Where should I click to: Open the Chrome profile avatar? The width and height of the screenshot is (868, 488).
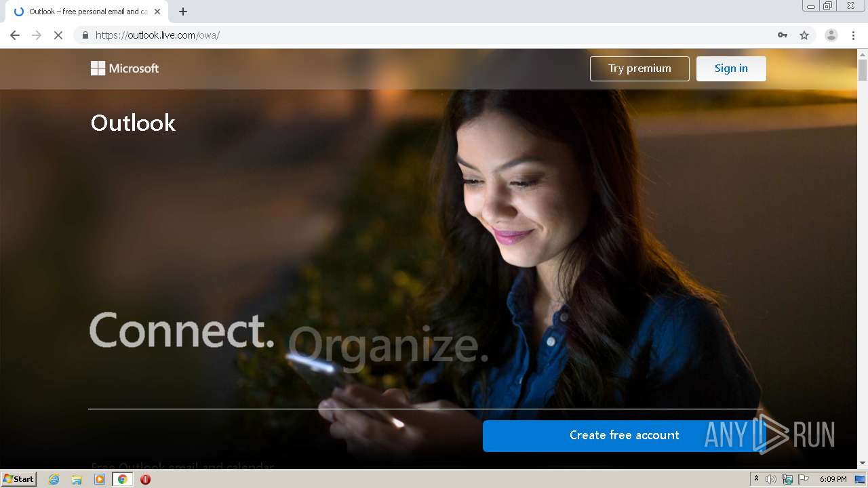(831, 35)
